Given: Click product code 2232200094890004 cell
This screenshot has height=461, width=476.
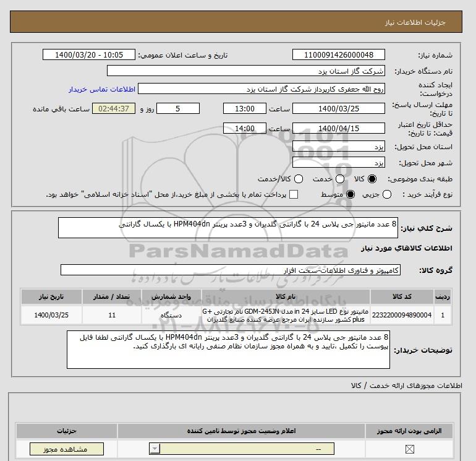Looking at the screenshot, I should pyautogui.click(x=402, y=315).
